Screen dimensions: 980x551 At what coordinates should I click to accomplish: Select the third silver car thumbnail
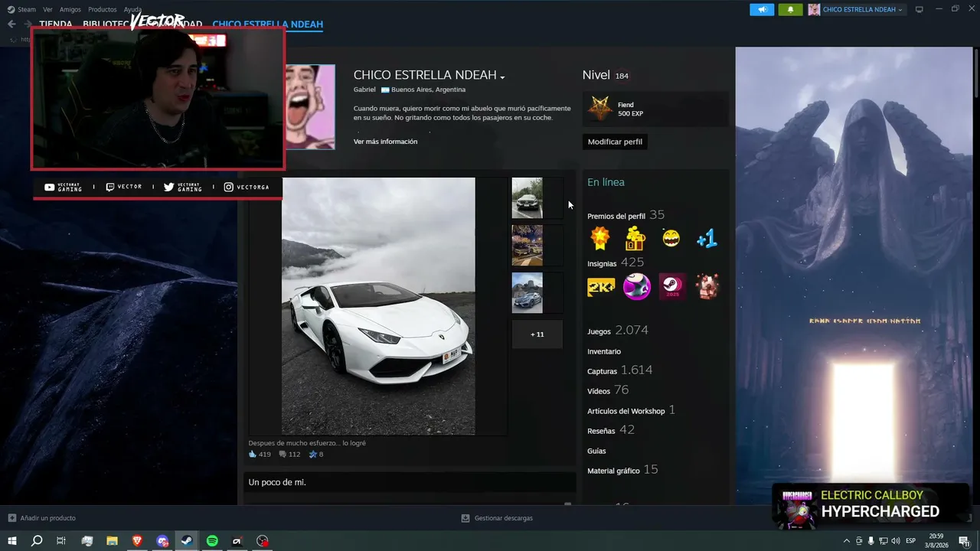tap(527, 293)
